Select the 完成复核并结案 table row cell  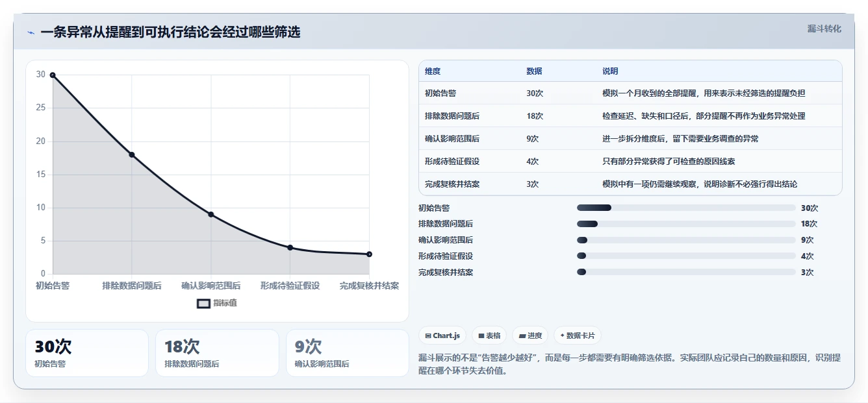coord(470,184)
